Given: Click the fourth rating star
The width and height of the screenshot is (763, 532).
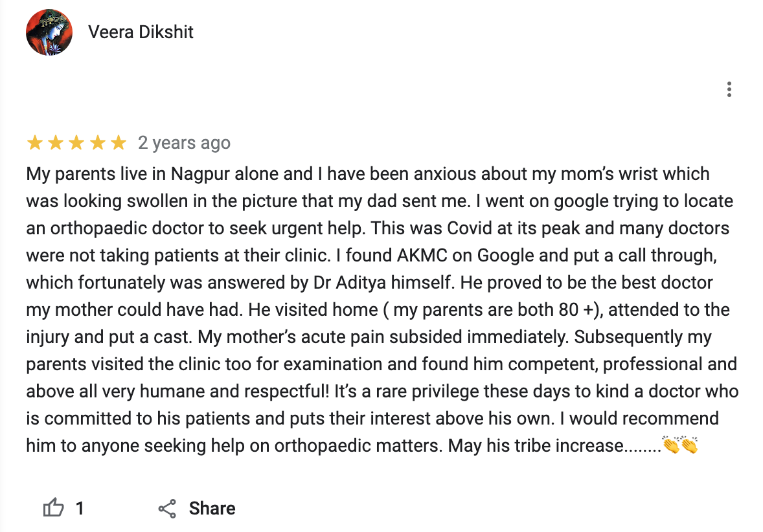Looking at the screenshot, I should point(97,143).
